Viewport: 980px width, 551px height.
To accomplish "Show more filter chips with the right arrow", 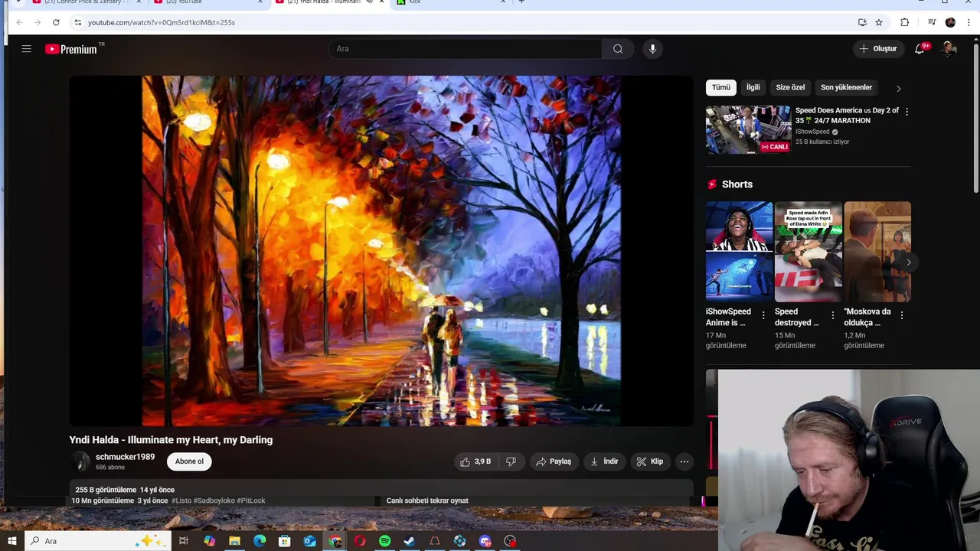I will [x=898, y=88].
